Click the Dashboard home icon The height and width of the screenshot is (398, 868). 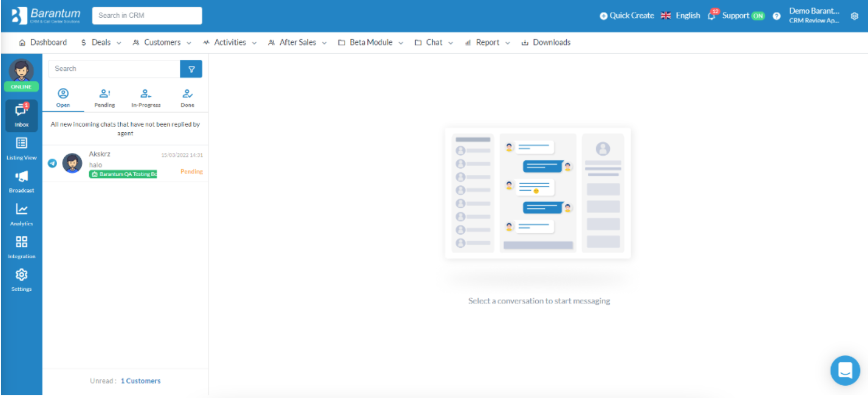point(22,43)
